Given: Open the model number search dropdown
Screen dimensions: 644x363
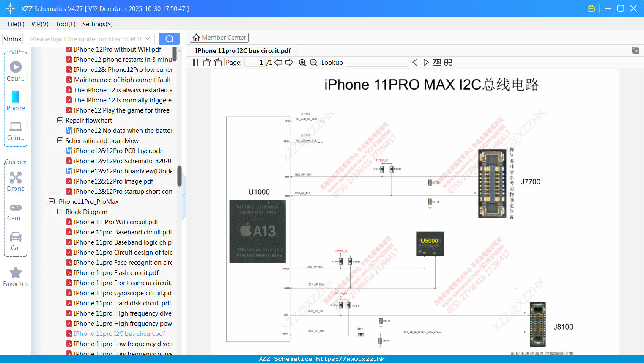Looking at the screenshot, I should pos(148,39).
